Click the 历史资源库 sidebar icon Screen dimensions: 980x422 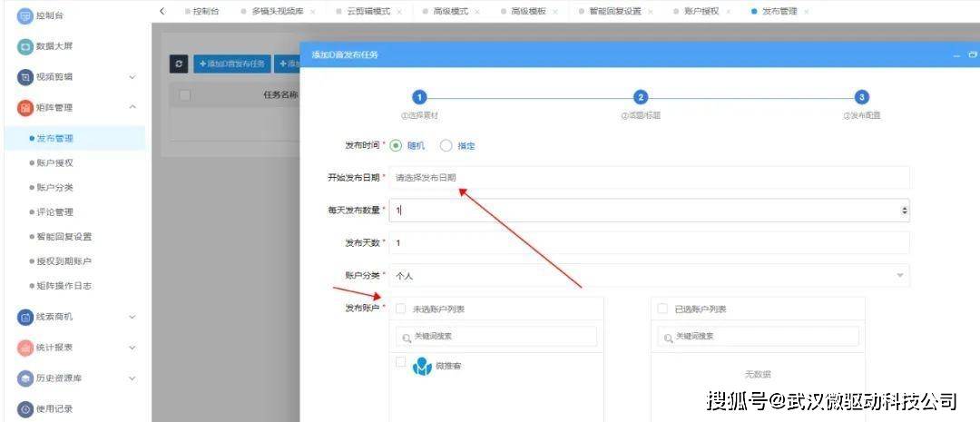click(24, 378)
